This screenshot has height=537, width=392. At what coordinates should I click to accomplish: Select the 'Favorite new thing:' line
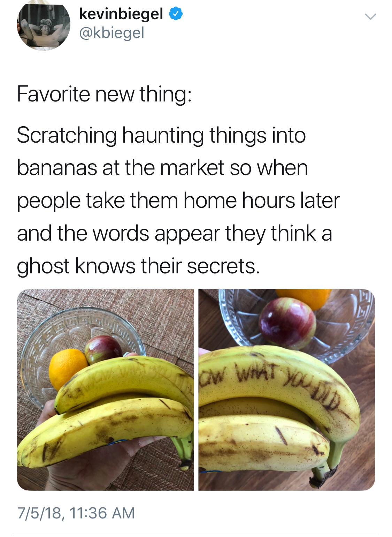104,94
